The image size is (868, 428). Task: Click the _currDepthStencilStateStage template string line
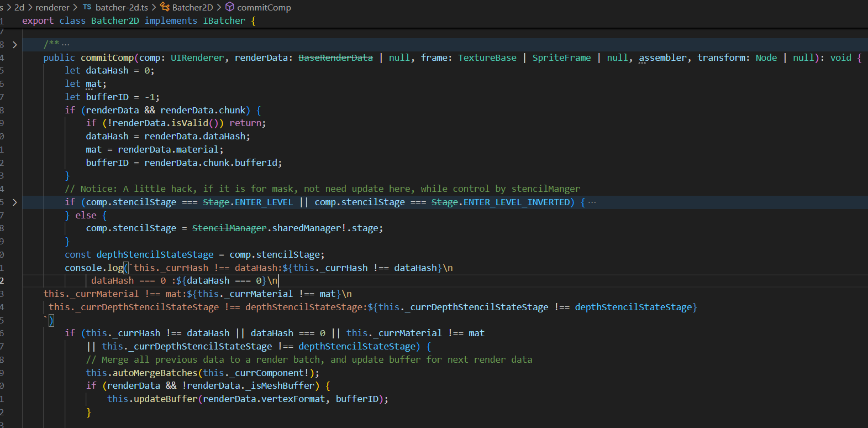(372, 307)
